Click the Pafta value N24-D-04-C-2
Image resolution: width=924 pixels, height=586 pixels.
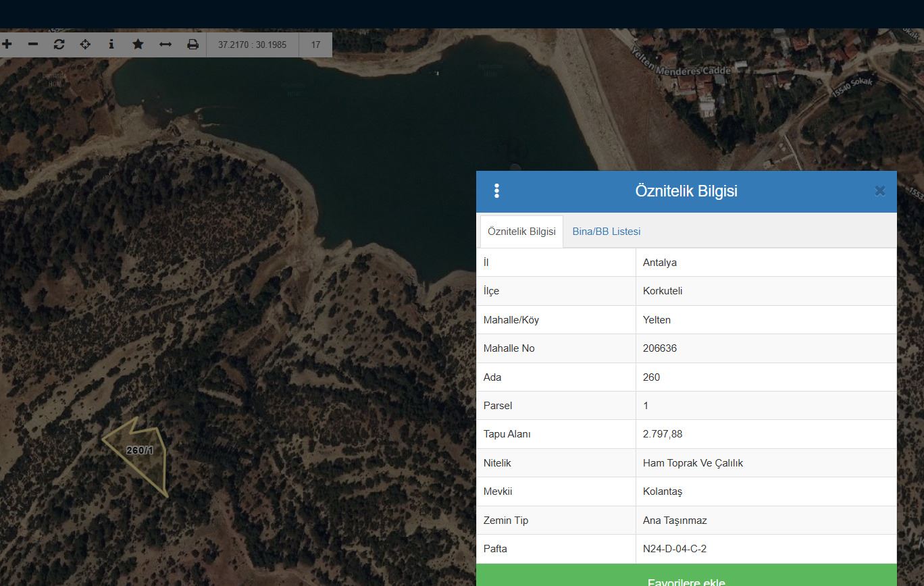(674, 549)
